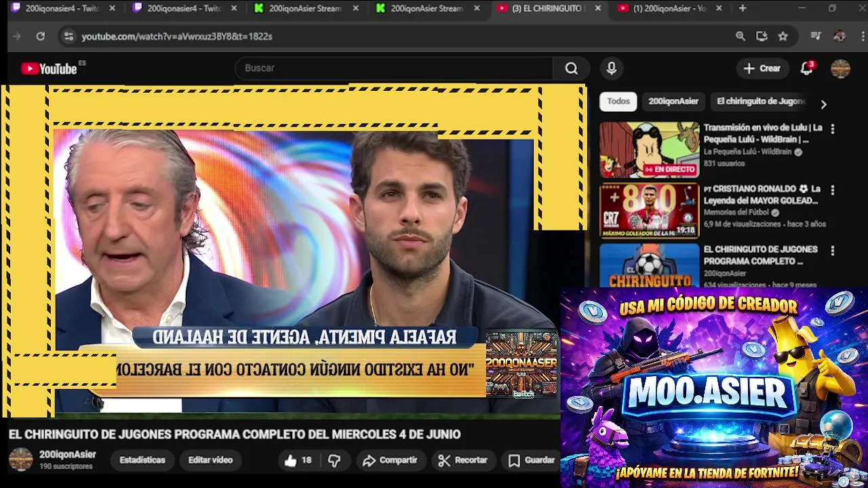Click the install app icon in address bar

tap(762, 37)
